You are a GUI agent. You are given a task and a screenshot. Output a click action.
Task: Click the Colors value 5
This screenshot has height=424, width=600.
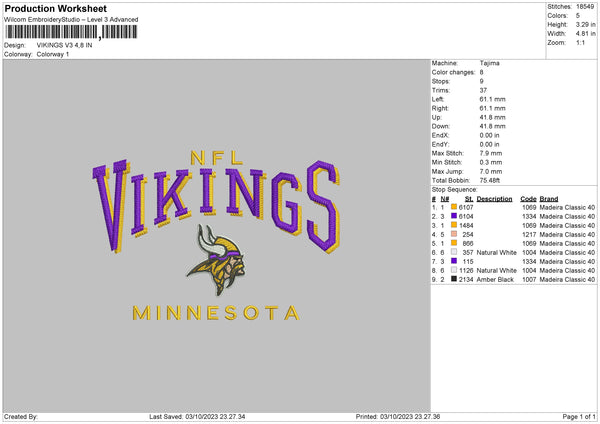(578, 16)
